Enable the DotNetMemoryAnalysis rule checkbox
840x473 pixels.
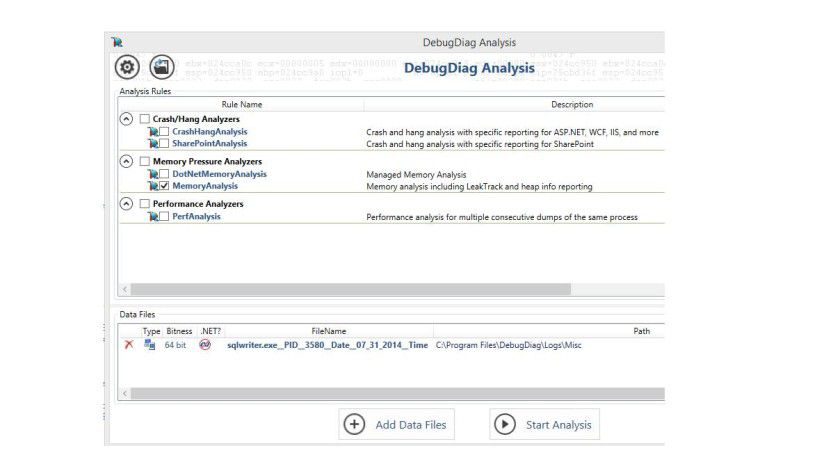point(164,174)
